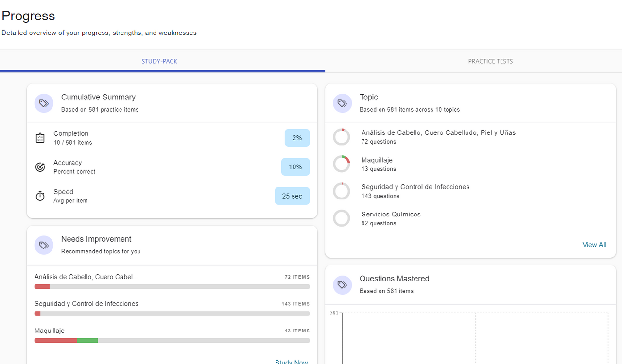622x364 pixels.
Task: Click the Análisis de Cabello progress ring
Action: pos(341,137)
